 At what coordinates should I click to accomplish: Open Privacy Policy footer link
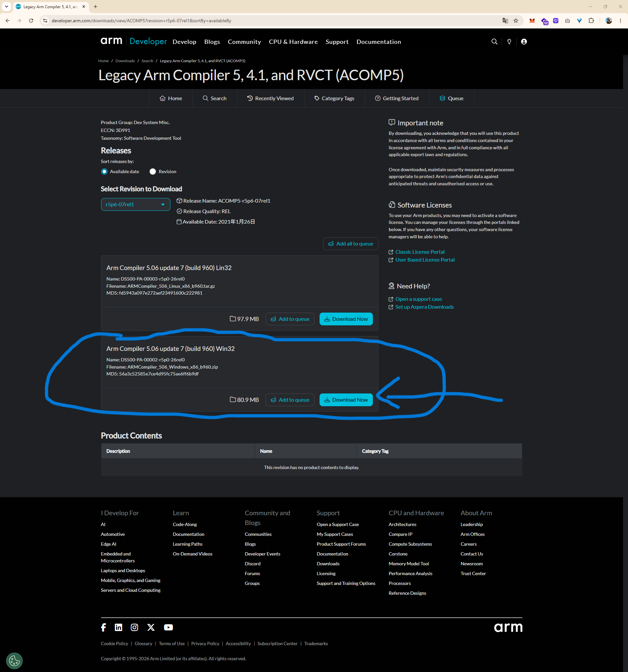[x=205, y=644]
